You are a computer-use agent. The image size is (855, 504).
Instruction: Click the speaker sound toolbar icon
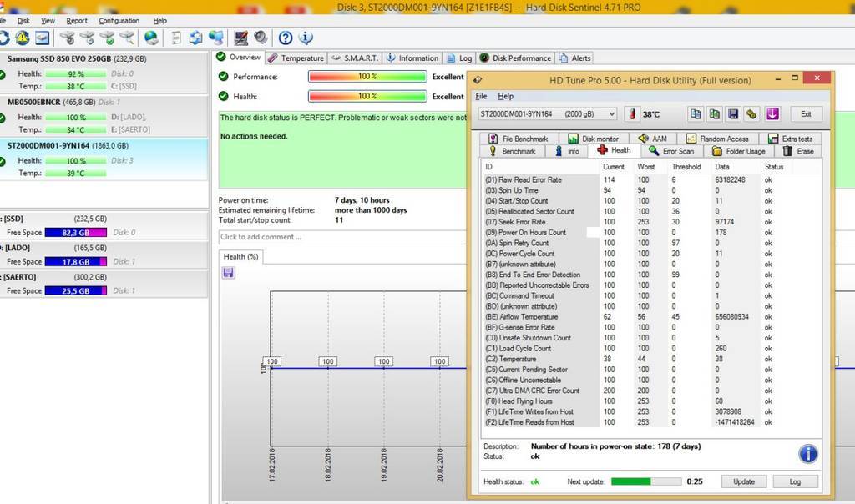pyautogui.click(x=261, y=38)
